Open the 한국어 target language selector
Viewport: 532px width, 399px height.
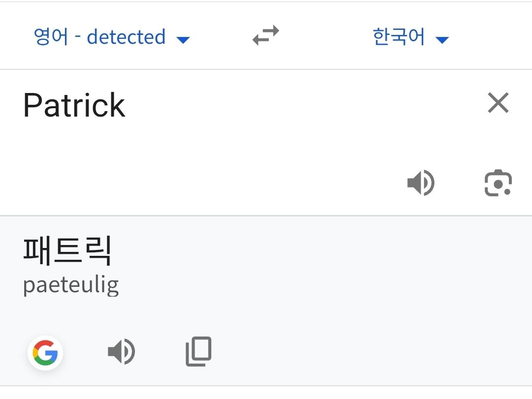pos(399,37)
